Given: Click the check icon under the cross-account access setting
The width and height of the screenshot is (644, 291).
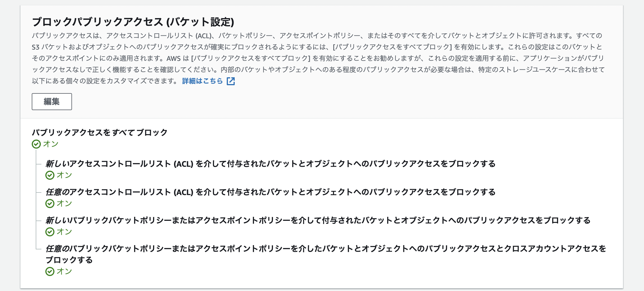Looking at the screenshot, I should coord(50,271).
